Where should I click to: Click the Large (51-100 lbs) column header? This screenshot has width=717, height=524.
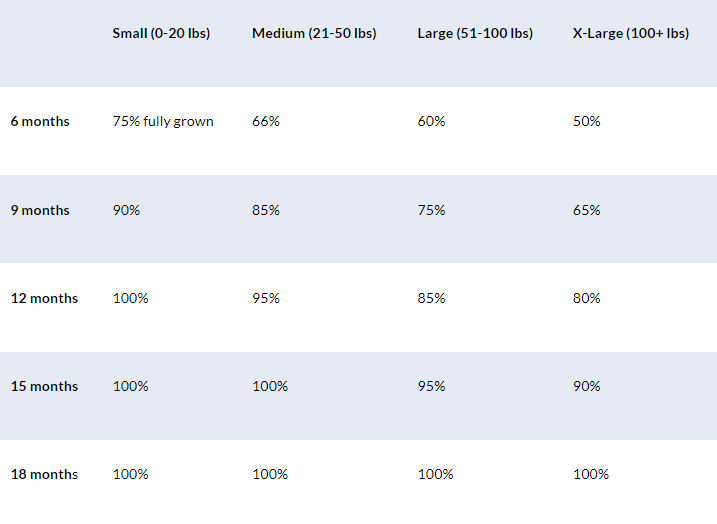click(475, 34)
